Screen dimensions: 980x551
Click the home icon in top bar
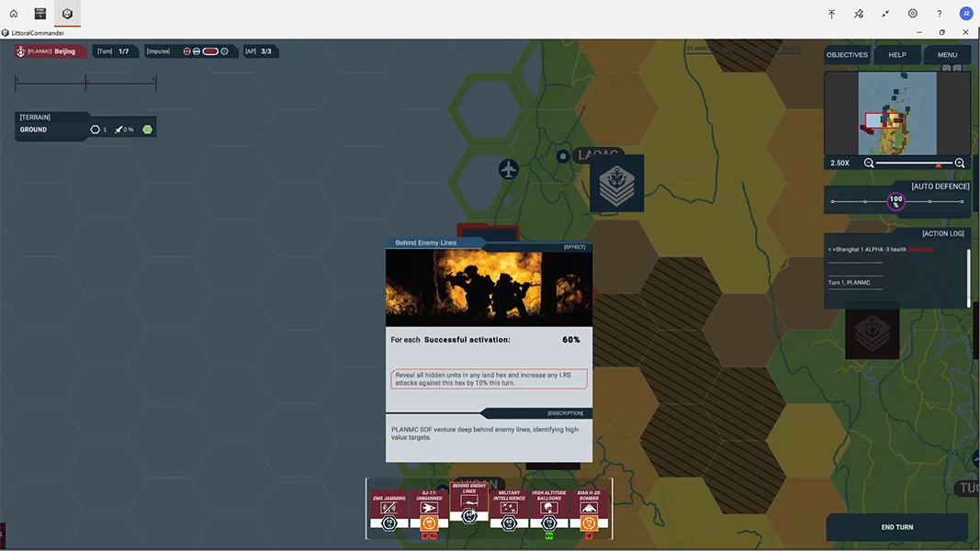(x=14, y=14)
